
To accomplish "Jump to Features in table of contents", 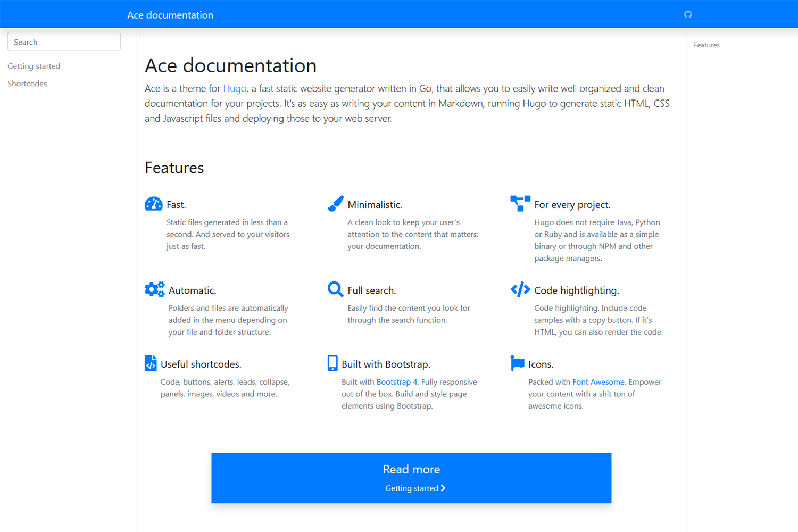I will tap(706, 45).
